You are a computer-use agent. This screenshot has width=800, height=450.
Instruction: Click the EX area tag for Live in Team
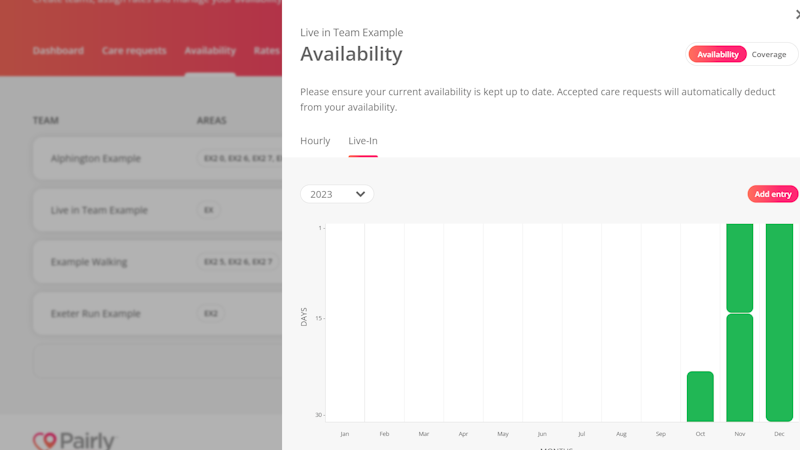coord(209,210)
